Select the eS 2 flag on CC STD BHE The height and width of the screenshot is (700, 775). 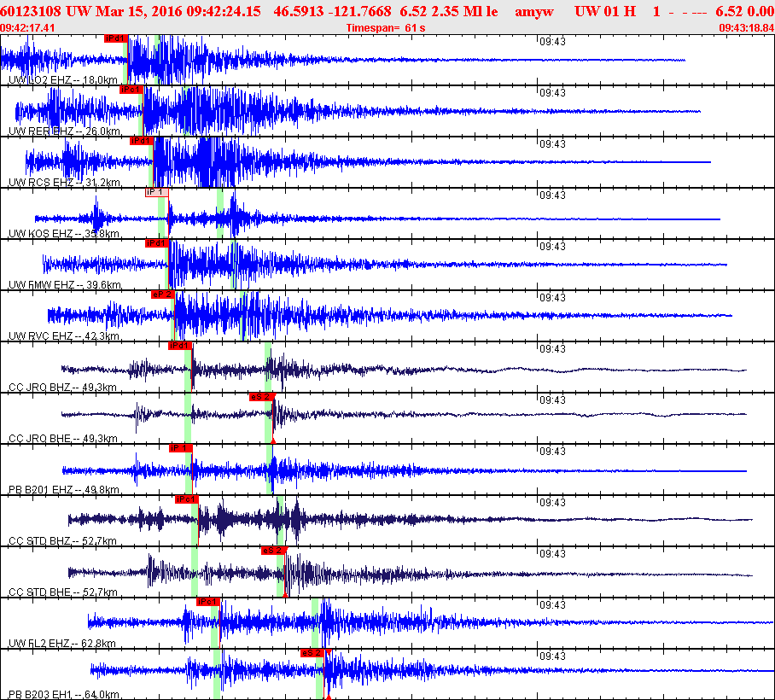coord(272,551)
